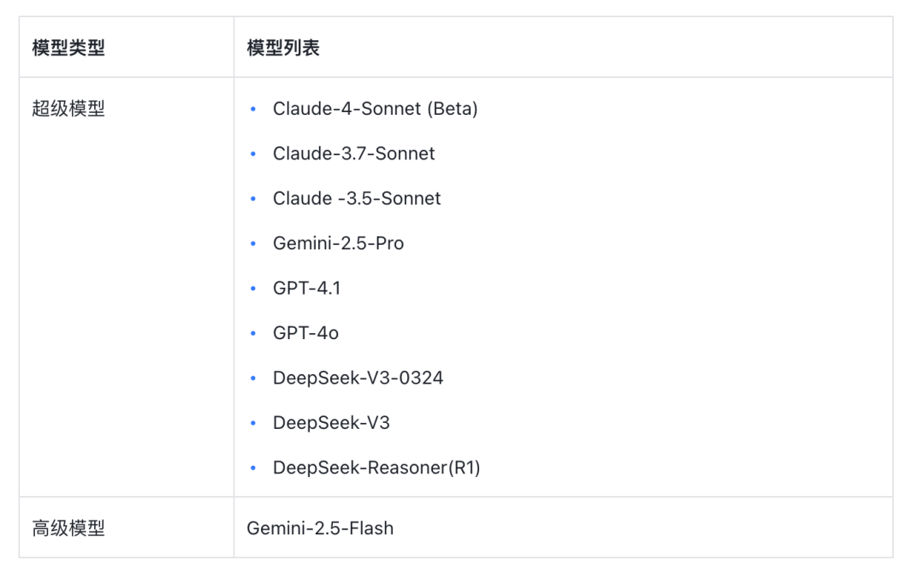Click the bullet beside Gemini-2.5-Pro
The height and width of the screenshot is (578, 924).
point(253,244)
